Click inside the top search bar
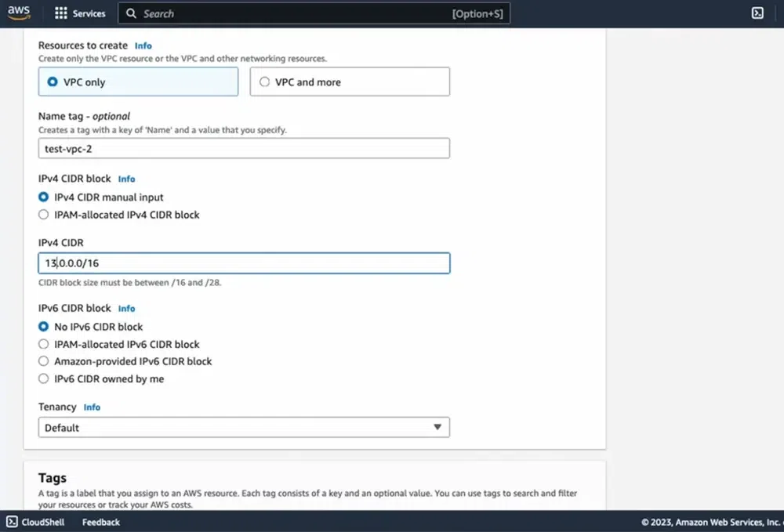The height and width of the screenshot is (532, 784). 314,13
